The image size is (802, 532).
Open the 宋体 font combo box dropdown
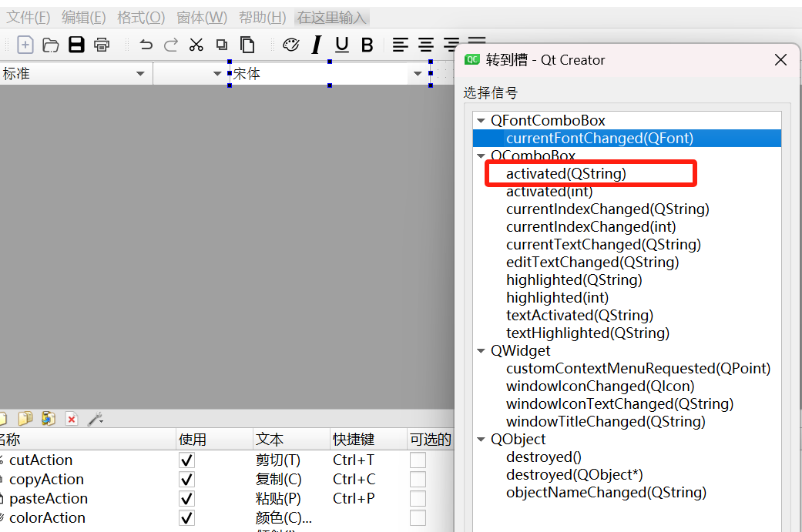click(x=418, y=74)
